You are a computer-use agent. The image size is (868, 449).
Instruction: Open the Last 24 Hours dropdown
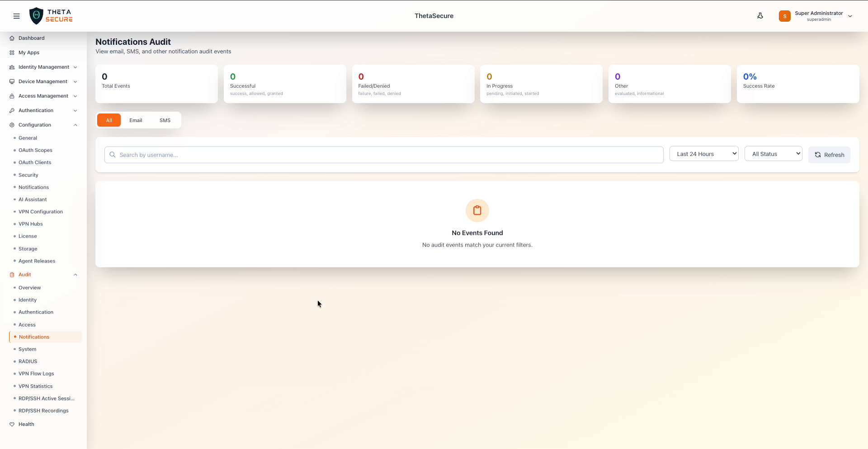[x=703, y=154]
